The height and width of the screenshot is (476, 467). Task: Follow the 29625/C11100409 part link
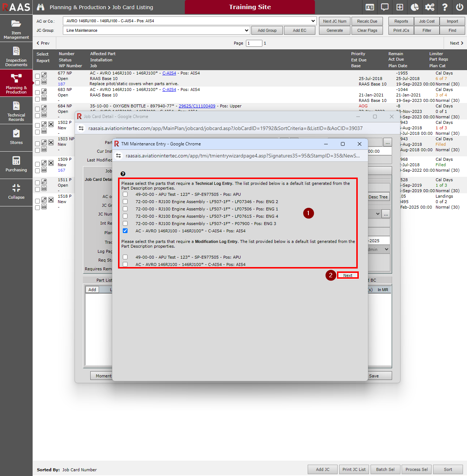tap(197, 106)
